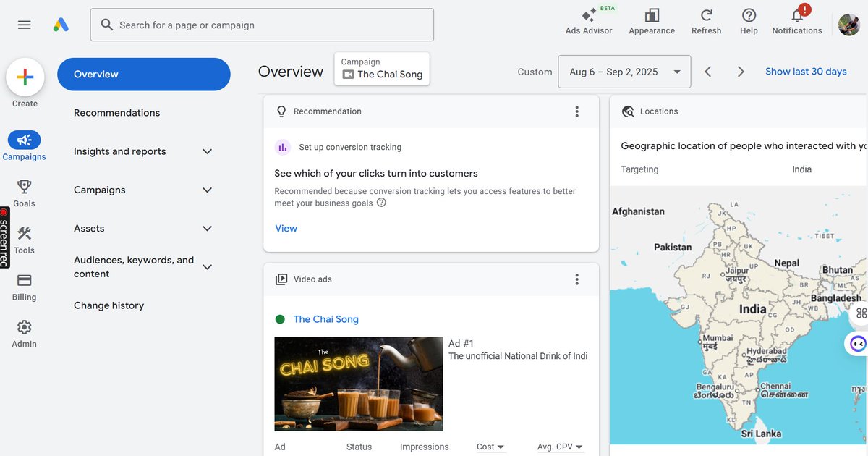The image size is (868, 456).
Task: Open Tools in left rail
Action: coord(24,240)
